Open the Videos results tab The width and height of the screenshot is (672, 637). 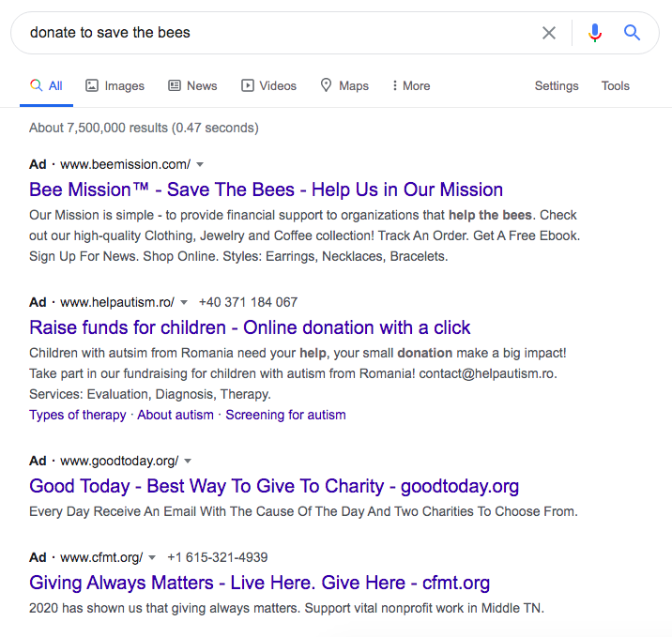(x=268, y=85)
